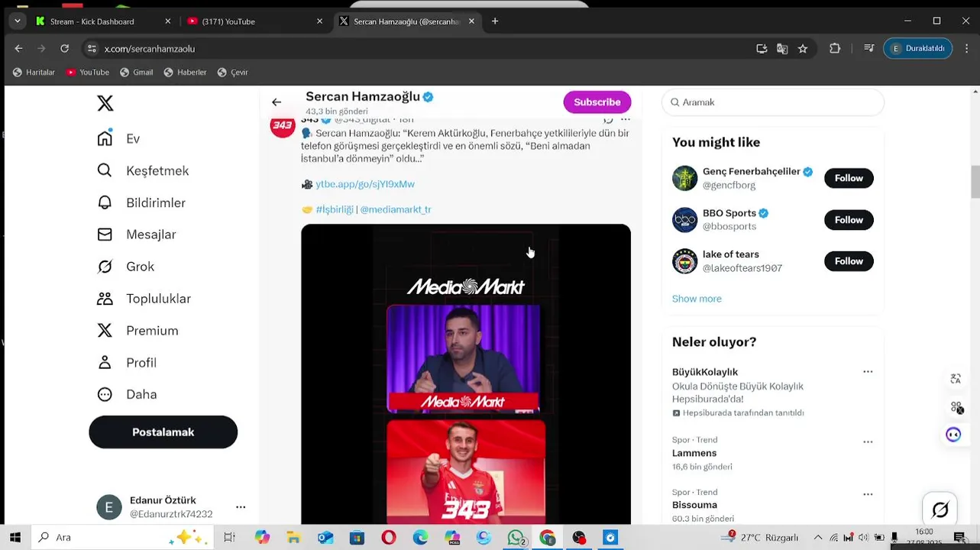Open the Daha more menu
Image resolution: width=980 pixels, height=550 pixels.
tap(127, 394)
